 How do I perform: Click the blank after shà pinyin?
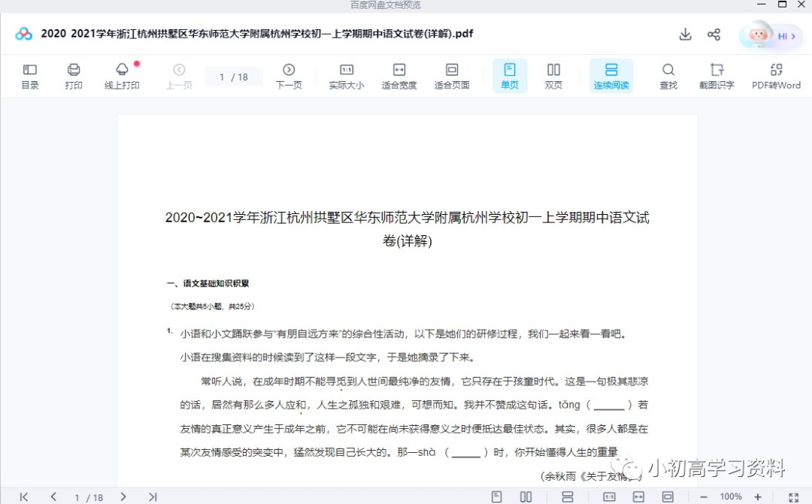(x=467, y=453)
